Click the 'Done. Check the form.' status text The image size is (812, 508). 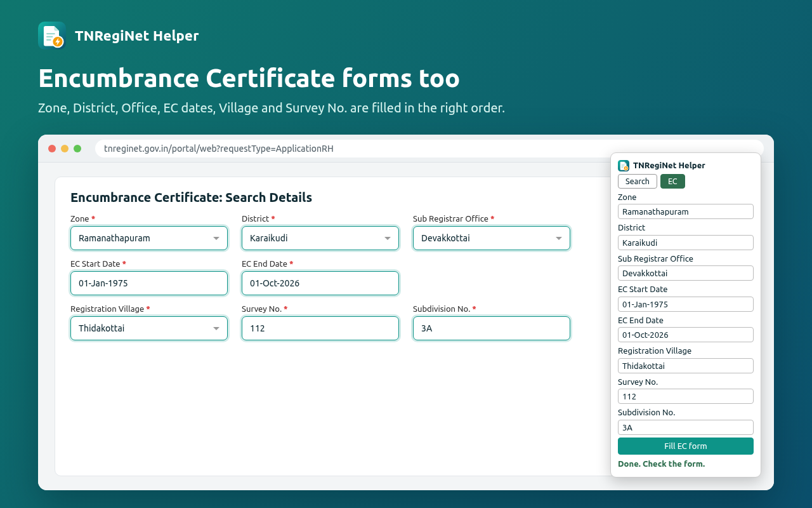[661, 464]
